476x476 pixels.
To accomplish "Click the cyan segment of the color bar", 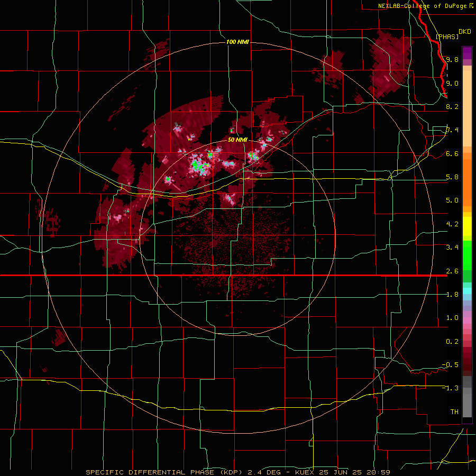I will pyautogui.click(x=467, y=291).
